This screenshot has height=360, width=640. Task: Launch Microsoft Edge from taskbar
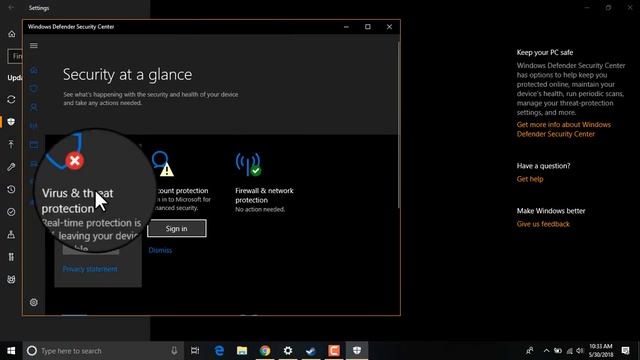point(219,351)
